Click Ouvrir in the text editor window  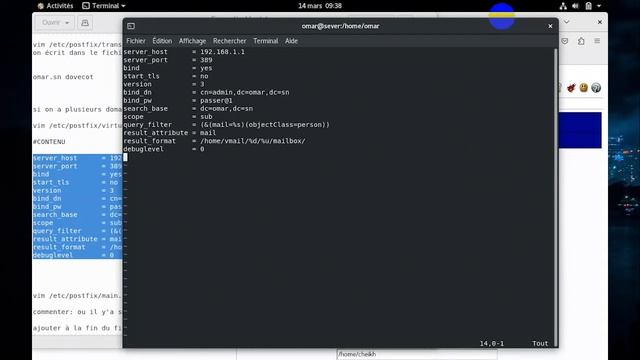coord(51,22)
